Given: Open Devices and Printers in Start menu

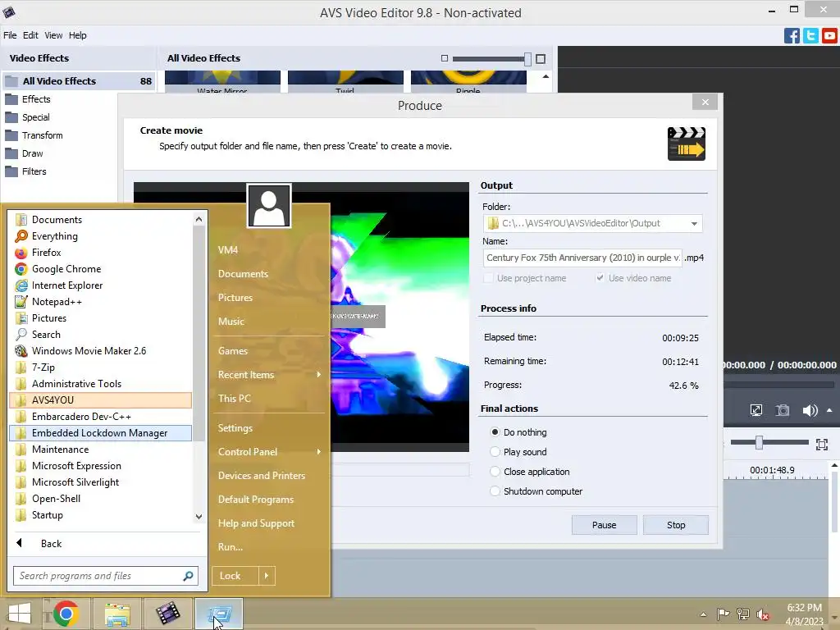Looking at the screenshot, I should 262,476.
